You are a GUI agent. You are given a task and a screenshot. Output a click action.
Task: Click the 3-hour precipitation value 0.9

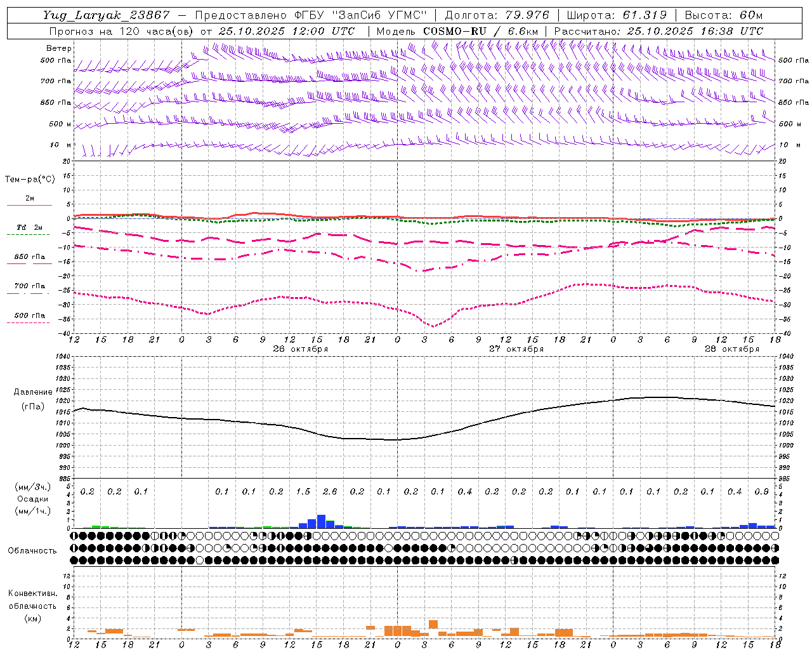pyautogui.click(x=762, y=491)
